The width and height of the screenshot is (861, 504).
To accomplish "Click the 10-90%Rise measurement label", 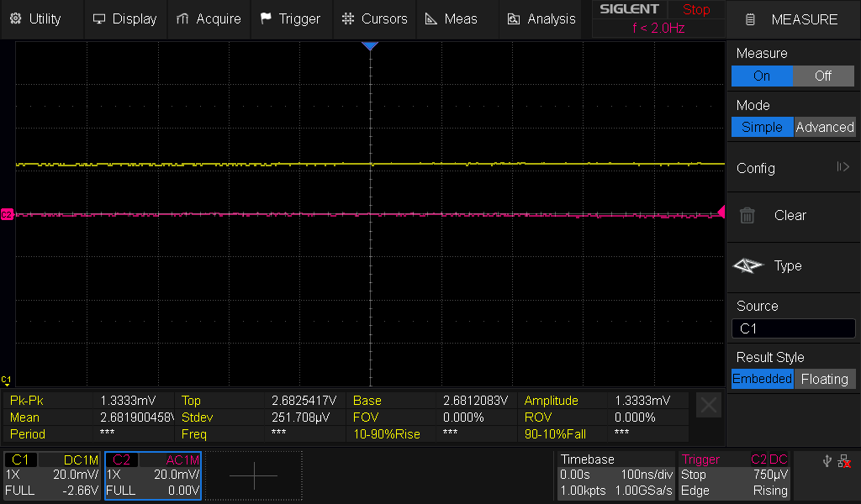I will click(x=387, y=434).
